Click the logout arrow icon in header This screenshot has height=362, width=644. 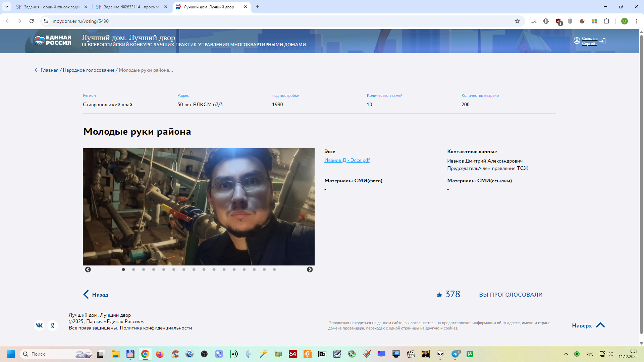[602, 41]
